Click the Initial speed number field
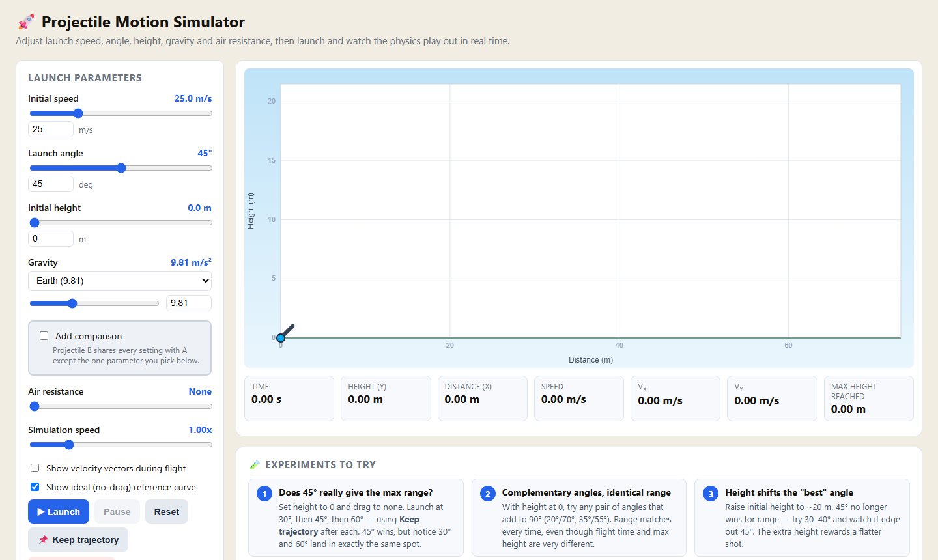This screenshot has width=938, height=560. [51, 129]
